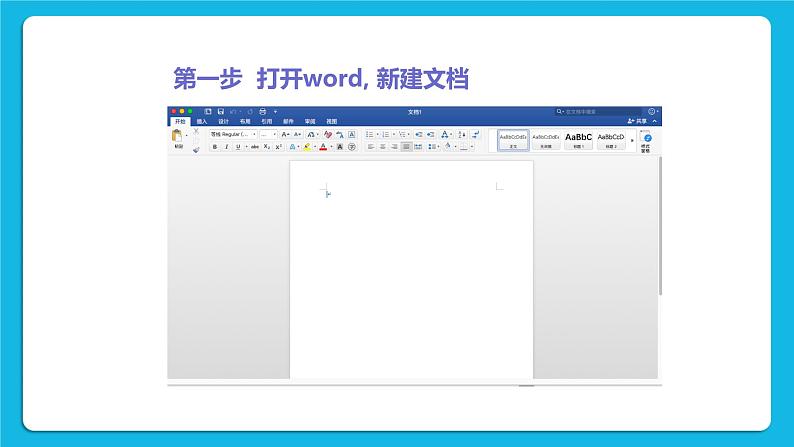Click the Distributed alignment icon

point(418,146)
